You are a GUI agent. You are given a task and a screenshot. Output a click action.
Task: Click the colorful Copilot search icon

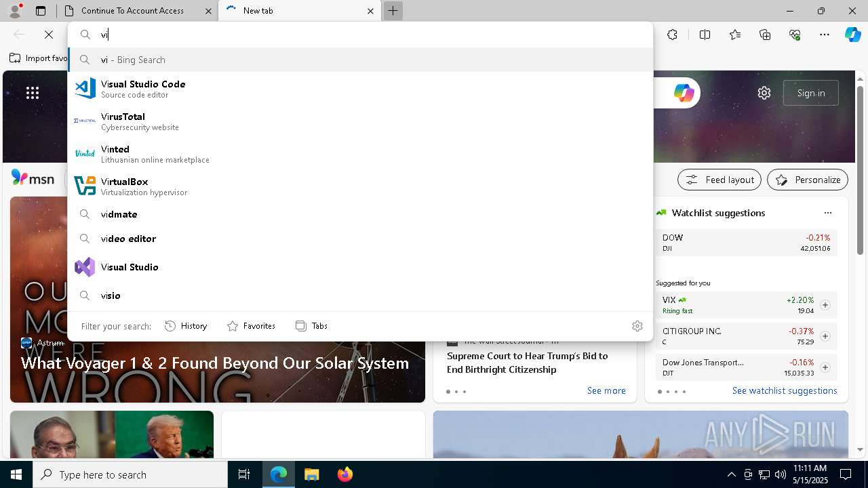point(684,93)
